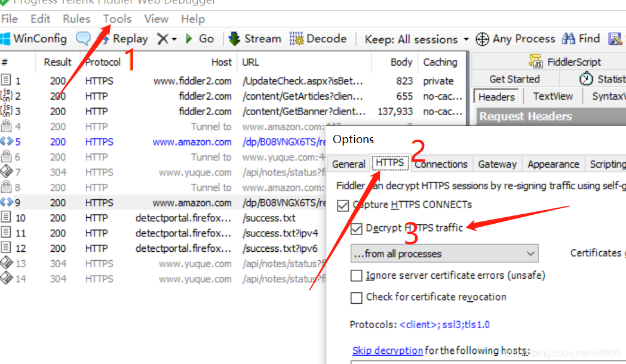Viewport: 626px width, 364px height.
Task: Sort sessions by URL column header
Action: (250, 62)
